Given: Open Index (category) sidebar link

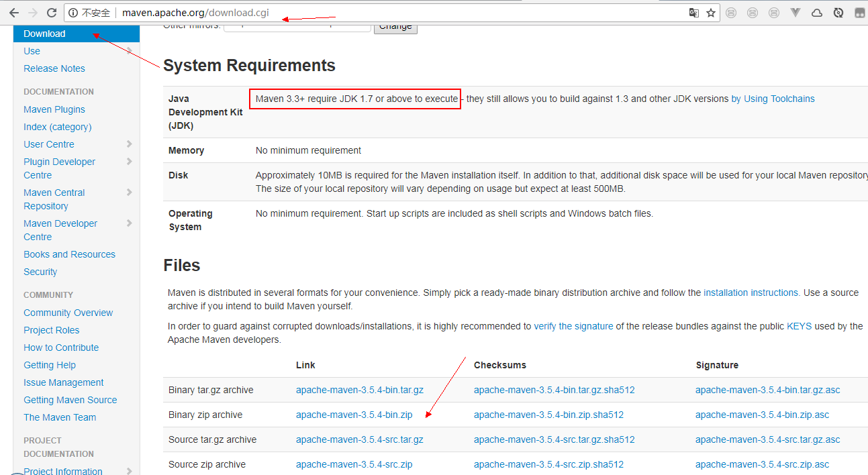Looking at the screenshot, I should 58,127.
